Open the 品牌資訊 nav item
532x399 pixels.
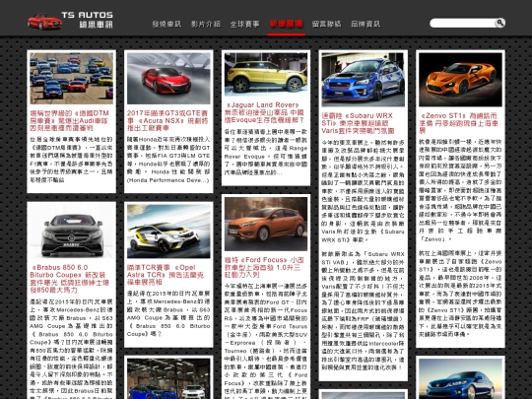click(366, 24)
